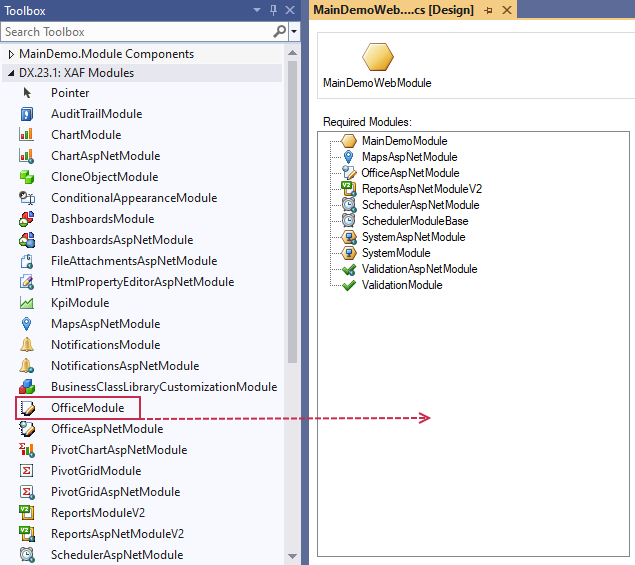Click the Toolbox scrollbar up arrow
Viewport: 635px width, 565px height.
coord(292,53)
